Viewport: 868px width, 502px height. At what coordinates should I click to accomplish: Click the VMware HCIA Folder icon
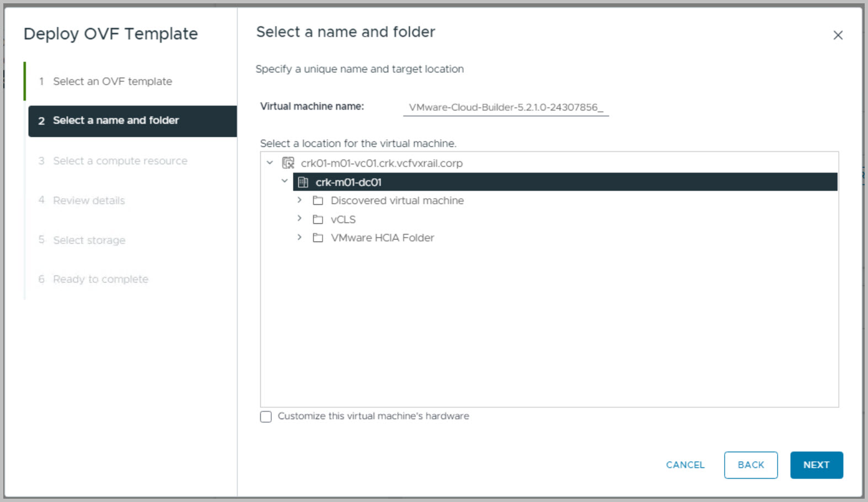point(318,238)
